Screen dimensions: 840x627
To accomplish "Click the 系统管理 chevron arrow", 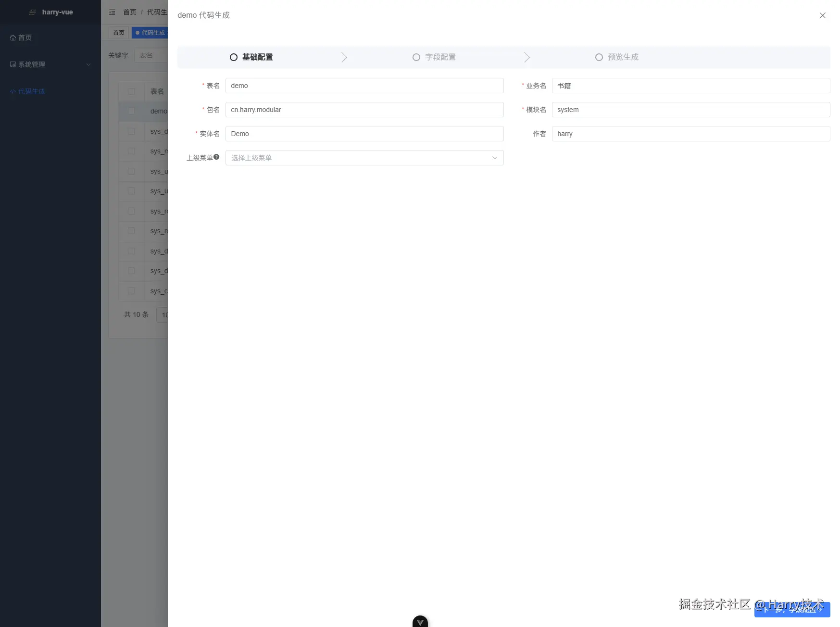I will [88, 64].
